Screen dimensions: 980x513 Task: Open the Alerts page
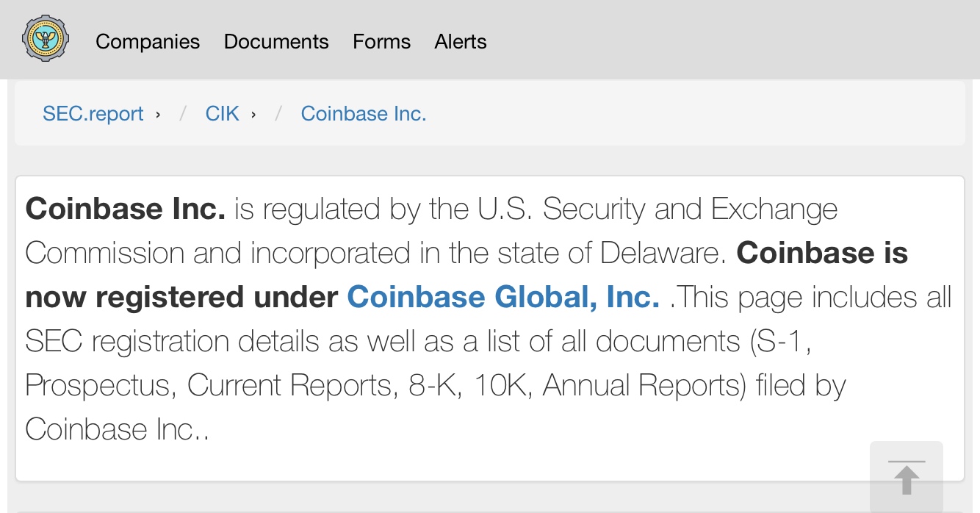tap(461, 42)
